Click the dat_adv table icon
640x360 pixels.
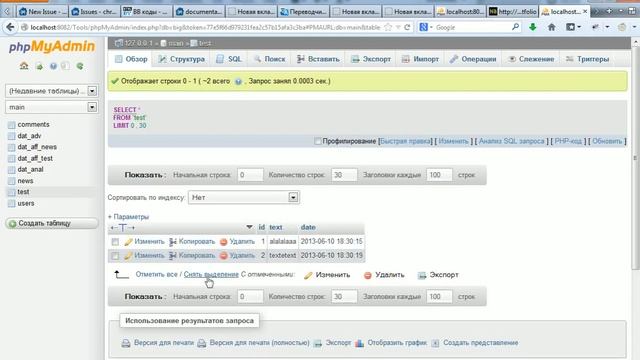click(x=11, y=136)
